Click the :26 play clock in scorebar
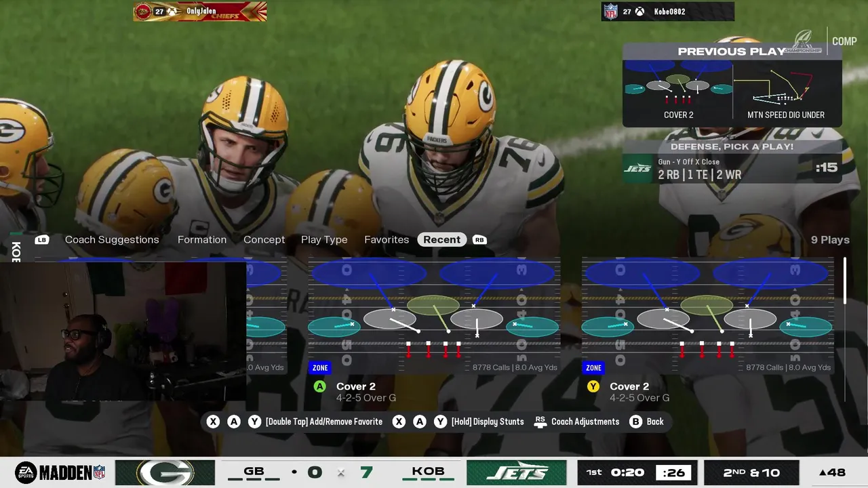868x488 pixels. (x=675, y=472)
